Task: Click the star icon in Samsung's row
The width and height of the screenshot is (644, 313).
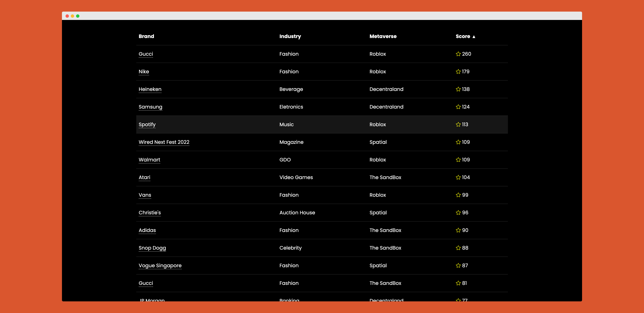Action: 458,107
